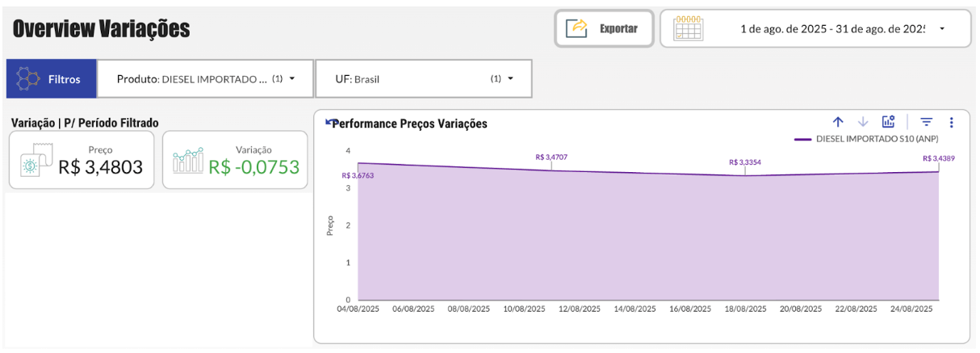Select the R$ 3,4707 data label
Screen dimensions: 980x353
[551, 157]
